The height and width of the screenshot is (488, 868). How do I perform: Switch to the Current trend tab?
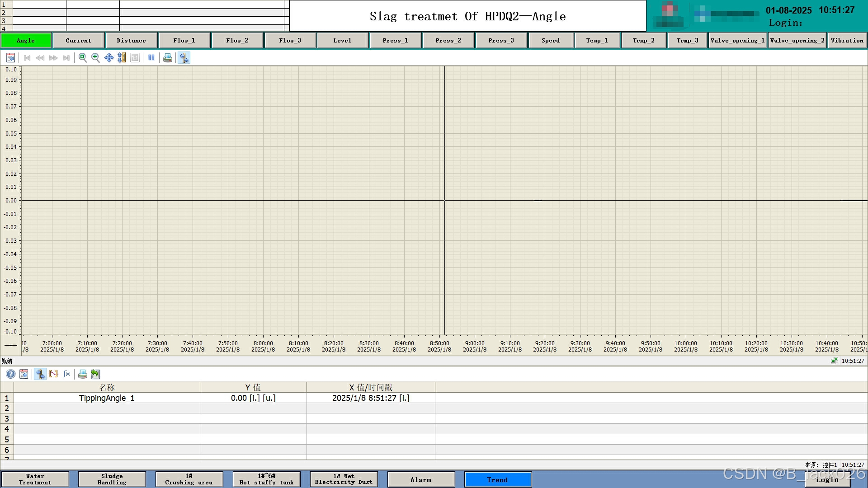(x=78, y=41)
